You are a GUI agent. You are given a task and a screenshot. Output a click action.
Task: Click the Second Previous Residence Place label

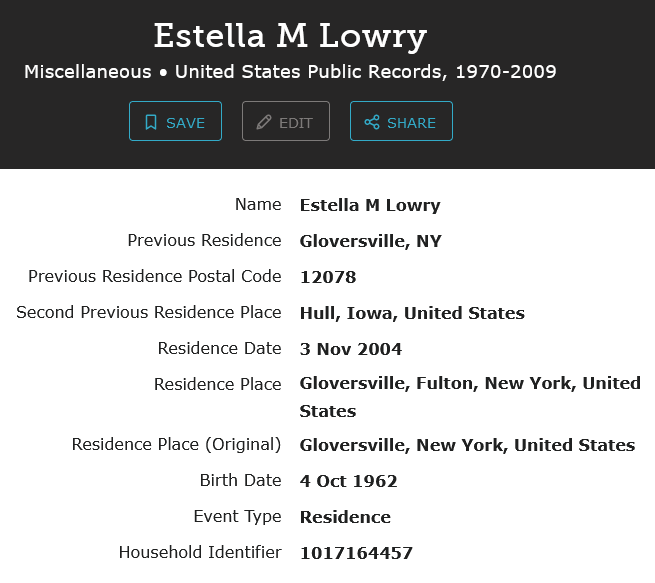pos(149,313)
